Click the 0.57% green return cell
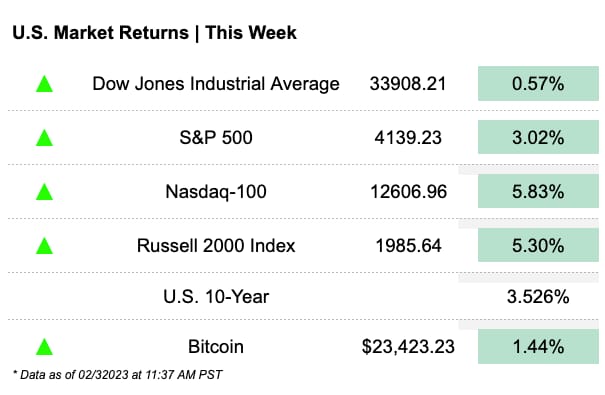This screenshot has height=395, width=605. (x=538, y=84)
